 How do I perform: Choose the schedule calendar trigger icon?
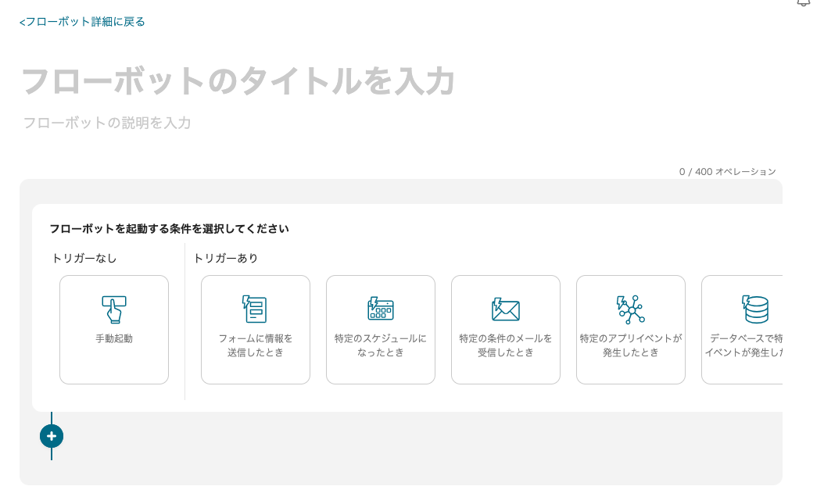tap(380, 309)
